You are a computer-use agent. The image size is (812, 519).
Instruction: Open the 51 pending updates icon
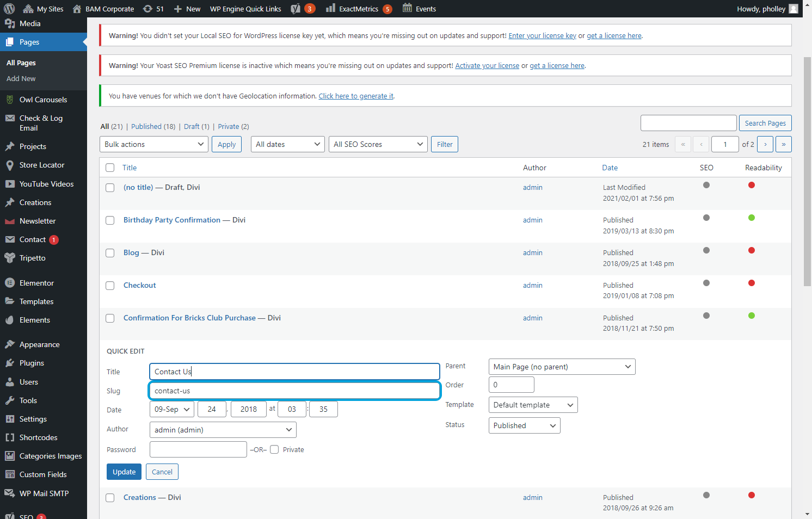click(147, 9)
